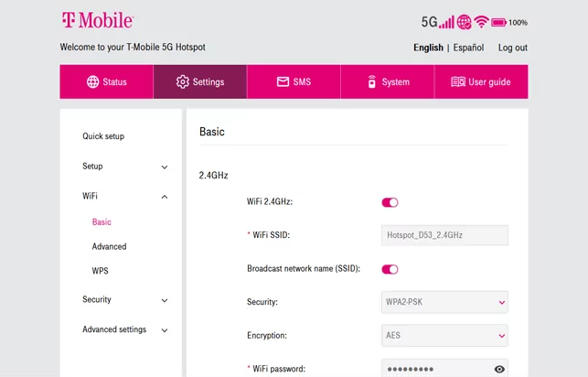Image resolution: width=588 pixels, height=377 pixels.
Task: Click the 100% battery percentage text
Action: point(518,23)
